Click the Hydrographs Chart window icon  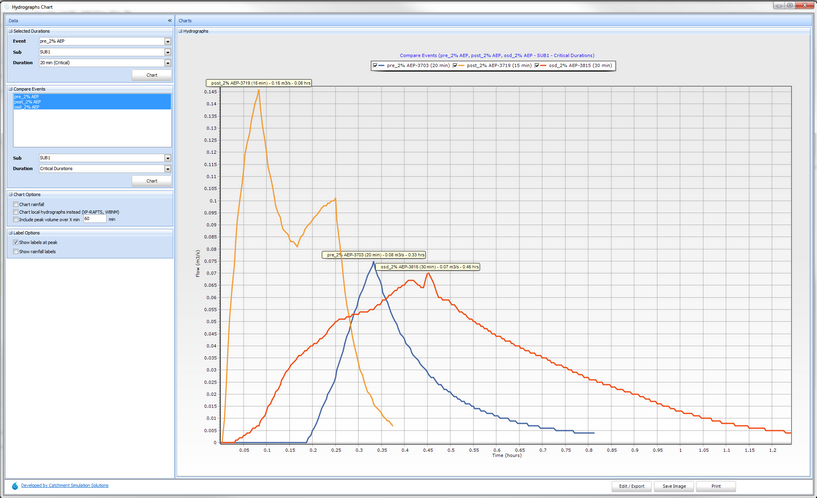[x=8, y=6]
